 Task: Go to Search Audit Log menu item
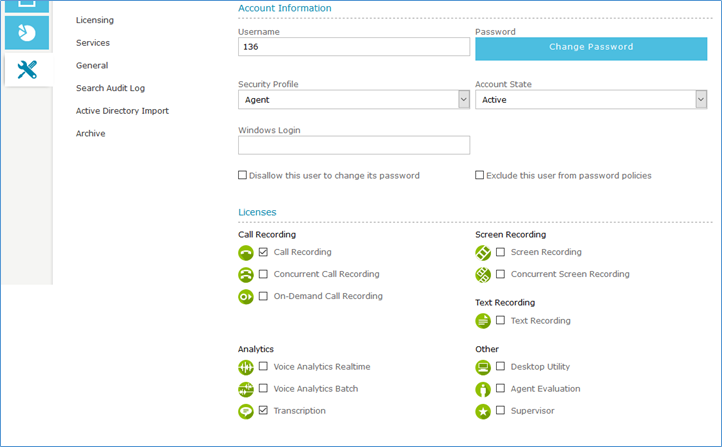[110, 88]
